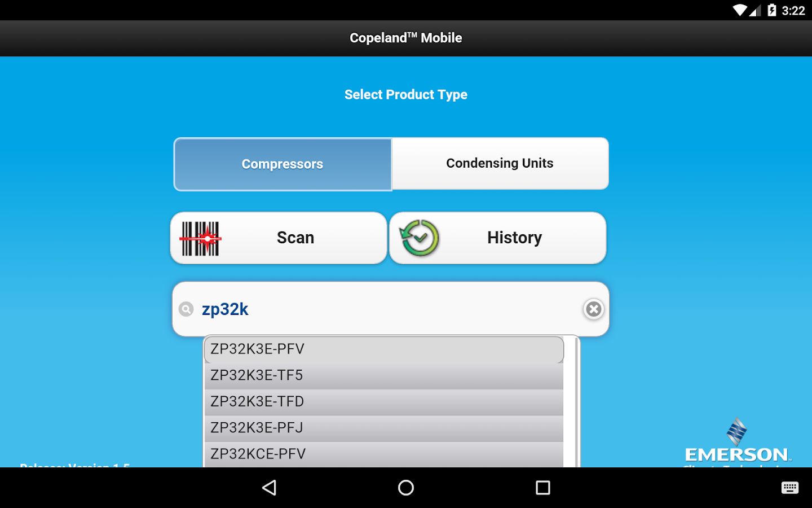This screenshot has height=508, width=812.
Task: Select the Compressors product type tab
Action: [x=283, y=164]
